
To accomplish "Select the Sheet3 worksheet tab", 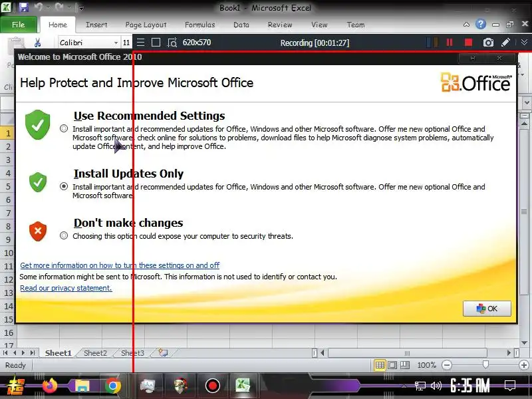I will [132, 353].
